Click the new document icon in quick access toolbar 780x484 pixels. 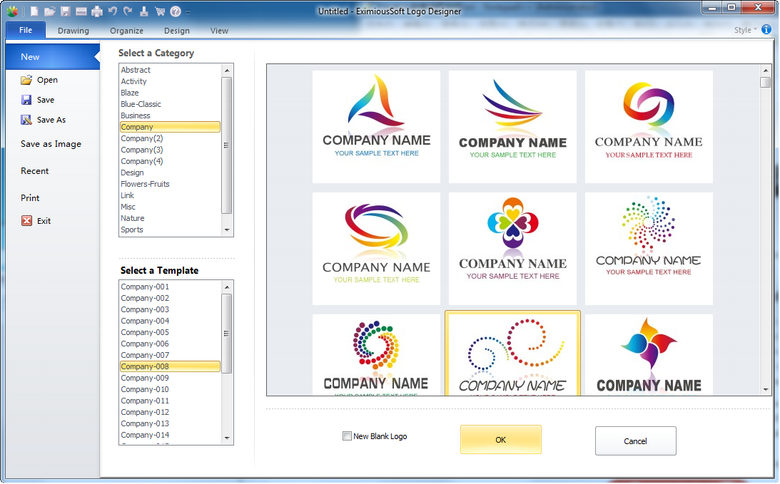point(33,11)
